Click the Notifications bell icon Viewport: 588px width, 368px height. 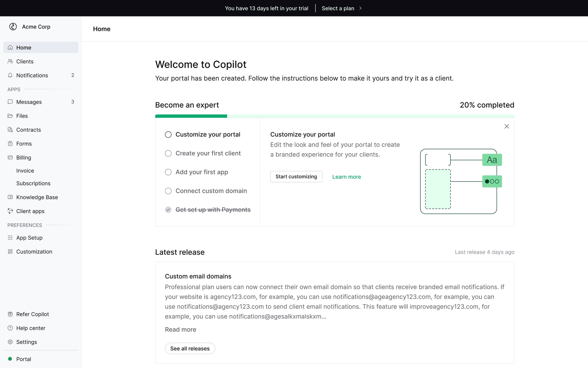coord(10,75)
